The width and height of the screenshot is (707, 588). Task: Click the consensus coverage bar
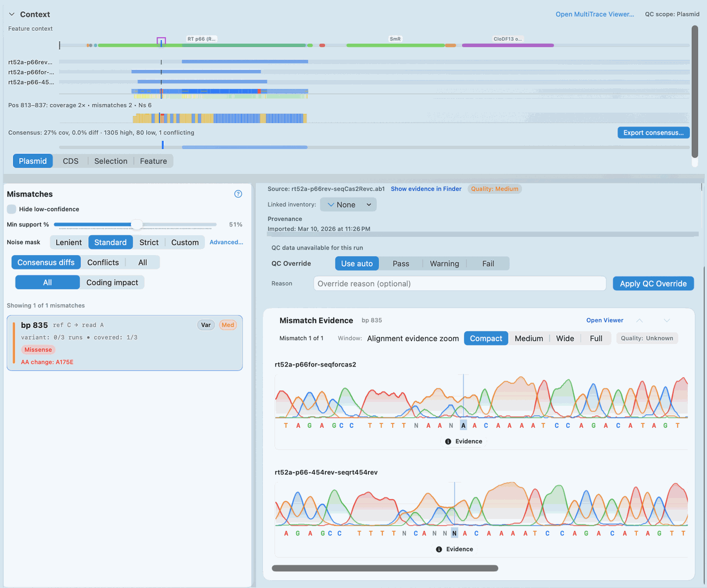(245, 147)
